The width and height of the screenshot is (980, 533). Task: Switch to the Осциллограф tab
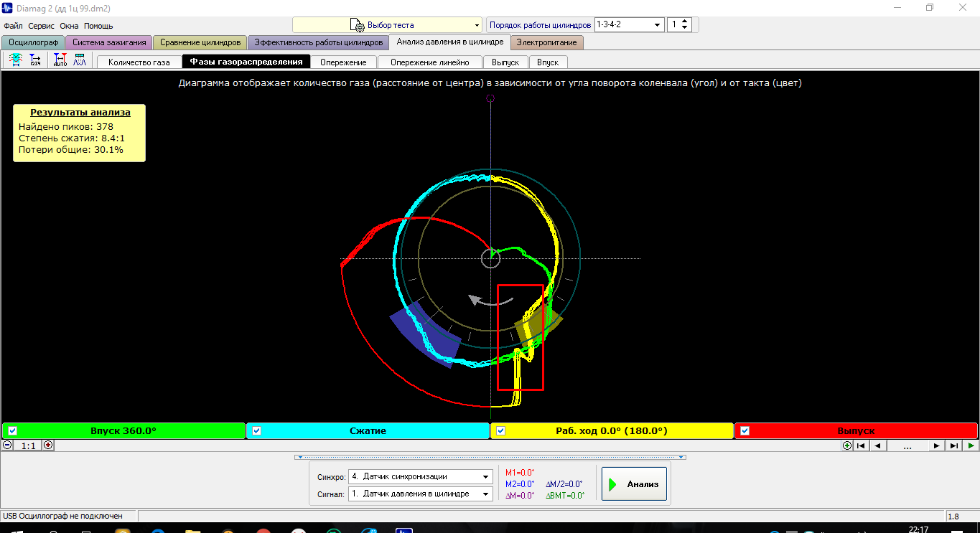click(34, 42)
